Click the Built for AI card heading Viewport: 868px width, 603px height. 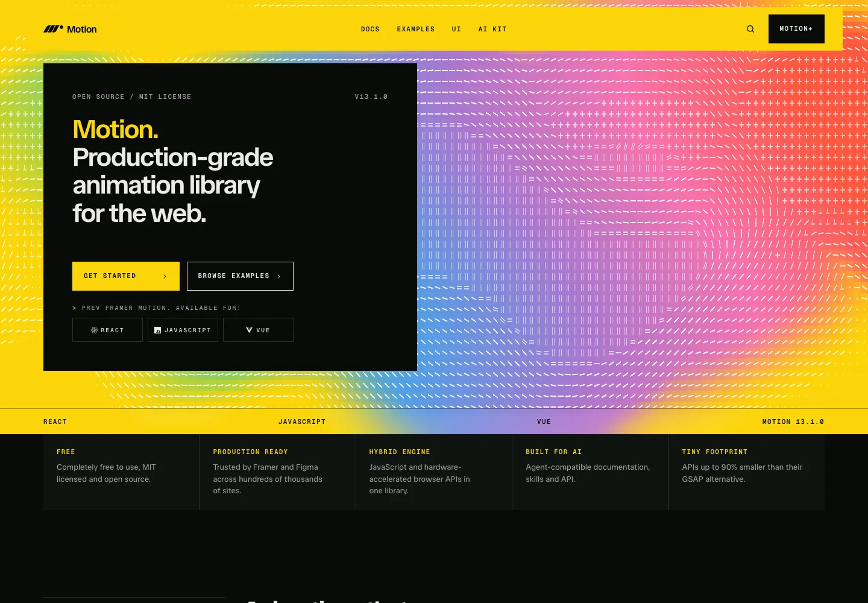[553, 452]
